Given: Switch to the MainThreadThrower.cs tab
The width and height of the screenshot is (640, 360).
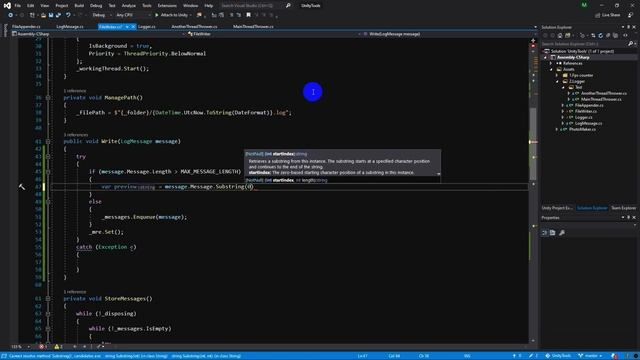Looking at the screenshot, I should (253, 27).
